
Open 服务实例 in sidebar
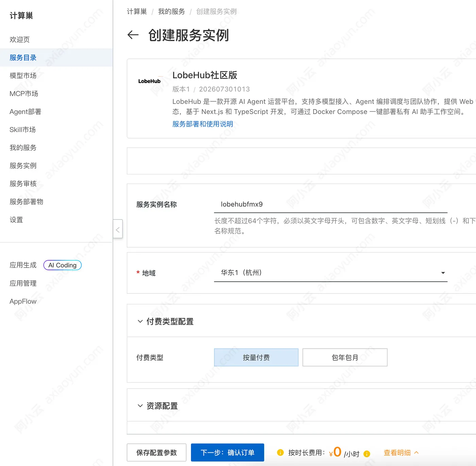[56, 165]
